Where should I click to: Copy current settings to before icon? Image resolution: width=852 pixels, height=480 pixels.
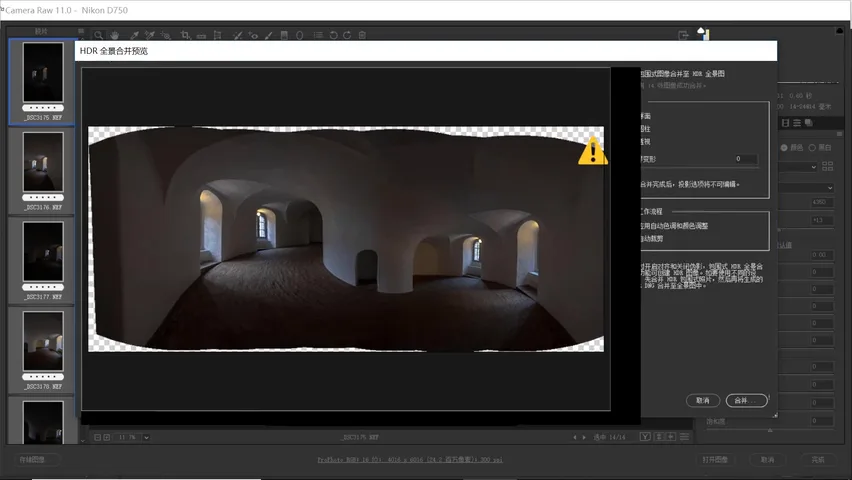coord(671,437)
